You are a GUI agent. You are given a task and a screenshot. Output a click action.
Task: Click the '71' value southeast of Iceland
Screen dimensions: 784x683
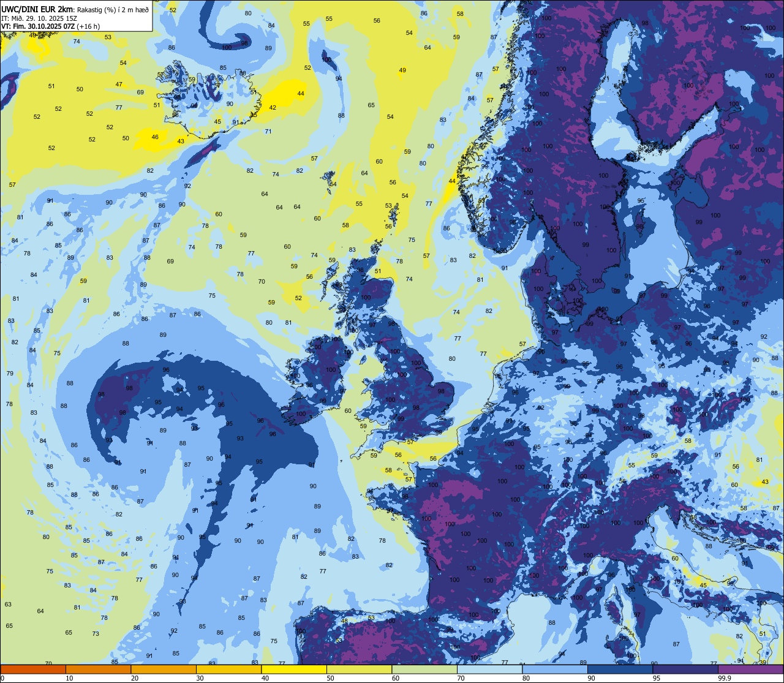tap(268, 132)
